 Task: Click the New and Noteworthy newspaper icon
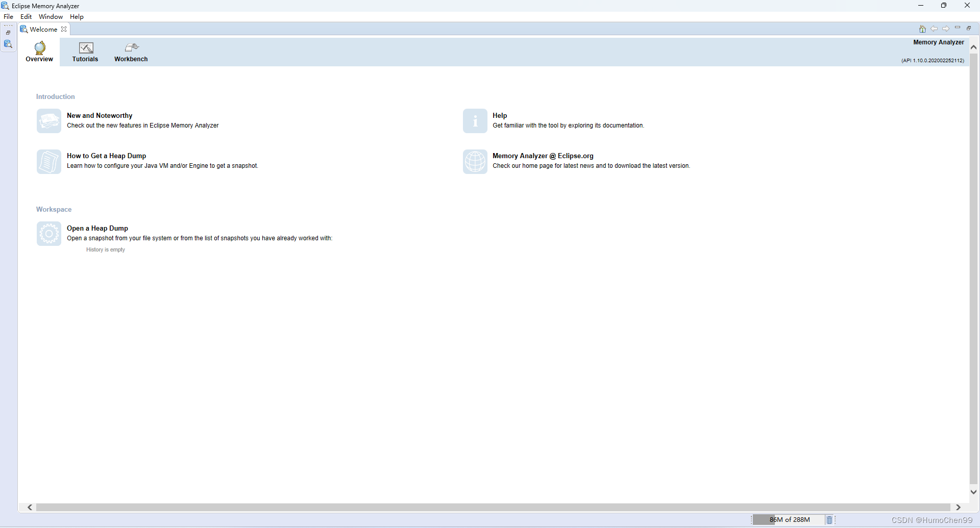click(49, 121)
